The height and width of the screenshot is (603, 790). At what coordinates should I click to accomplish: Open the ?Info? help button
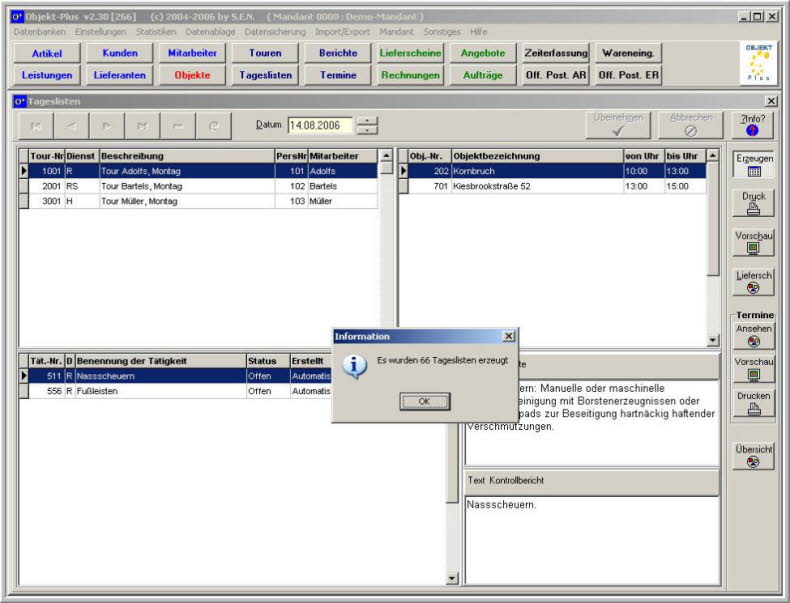[x=753, y=125]
